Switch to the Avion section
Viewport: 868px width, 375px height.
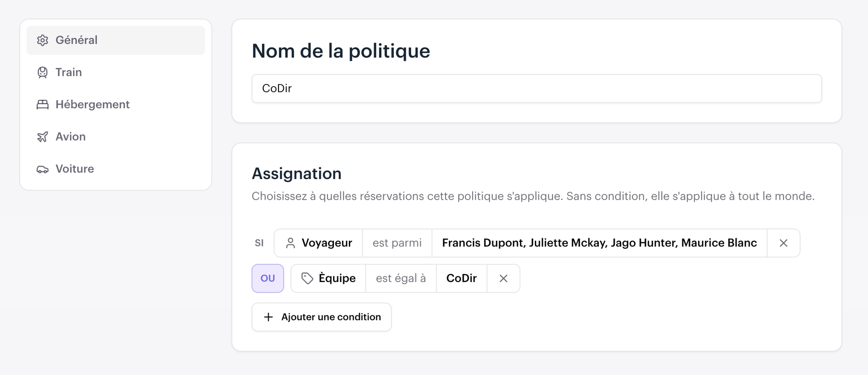click(115, 137)
